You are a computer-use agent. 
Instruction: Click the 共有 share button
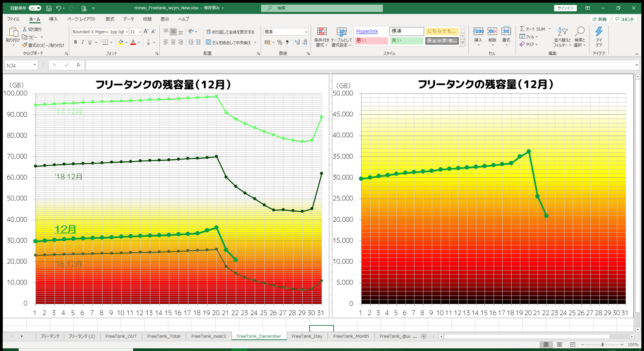click(600, 19)
